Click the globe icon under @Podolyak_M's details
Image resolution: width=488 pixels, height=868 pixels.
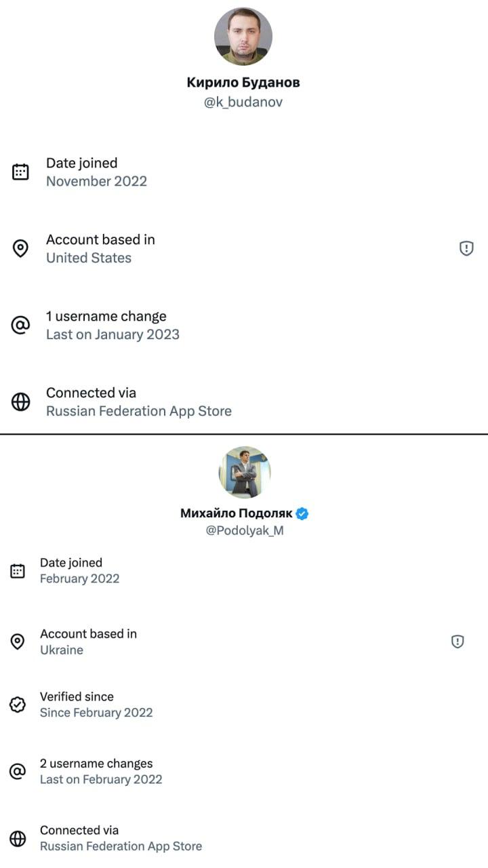pyautogui.click(x=18, y=839)
